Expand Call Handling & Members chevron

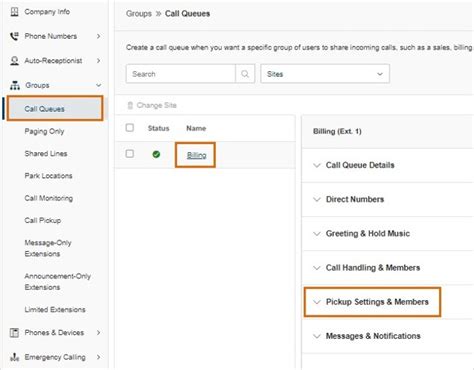[317, 268]
